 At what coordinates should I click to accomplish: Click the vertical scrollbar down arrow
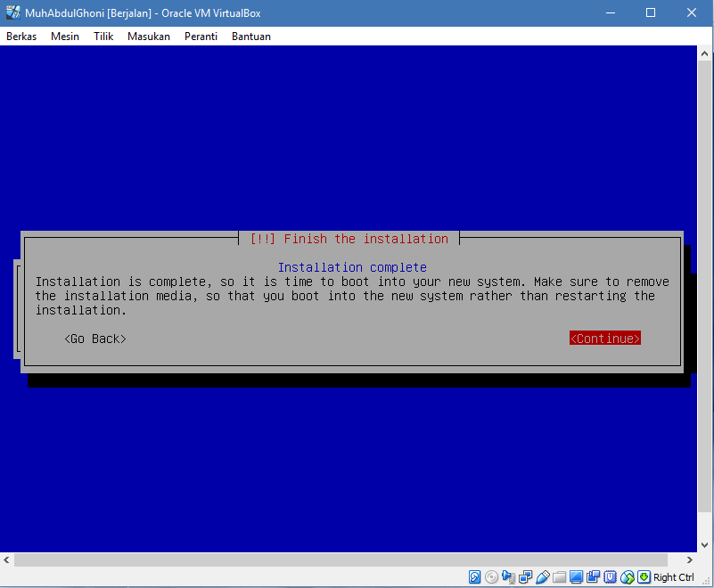coord(704,544)
